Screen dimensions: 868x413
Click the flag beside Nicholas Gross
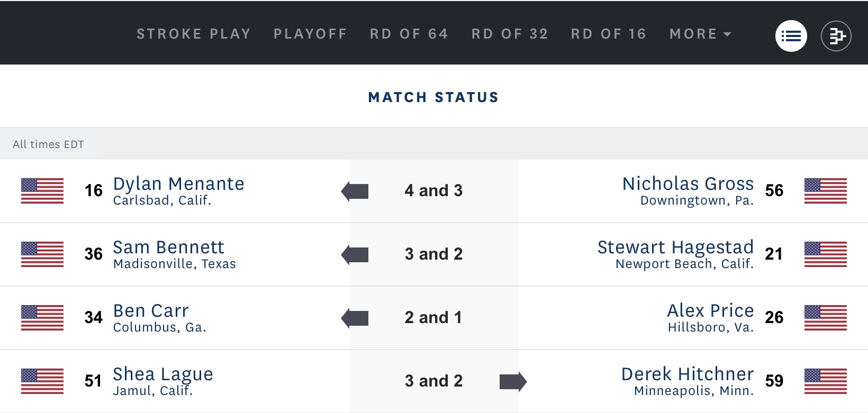[825, 191]
